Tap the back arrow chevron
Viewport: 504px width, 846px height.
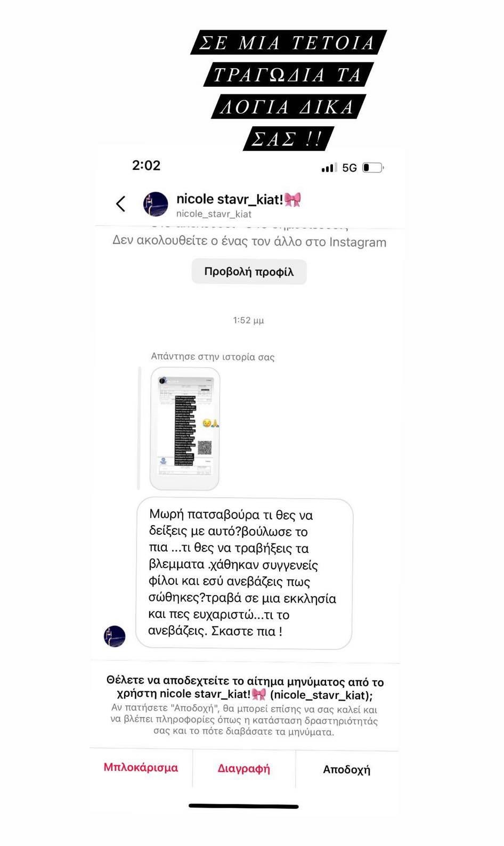tap(121, 204)
